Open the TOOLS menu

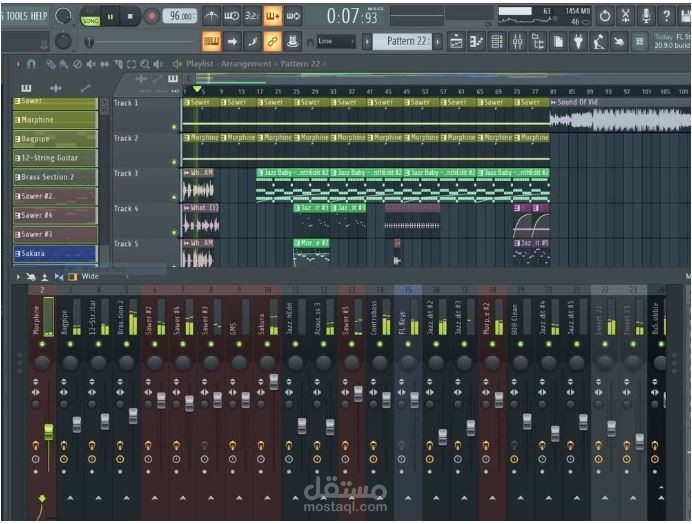coord(17,16)
